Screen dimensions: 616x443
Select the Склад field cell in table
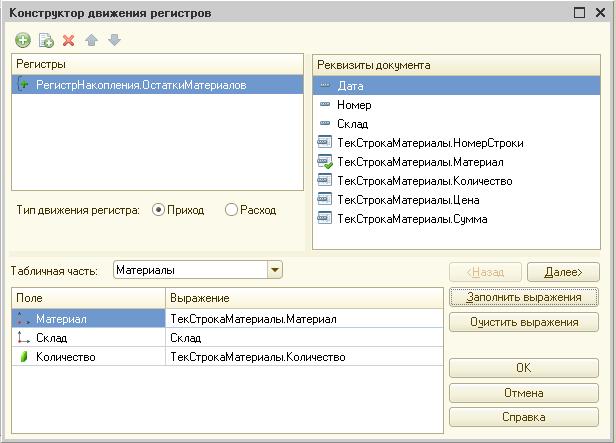(x=89, y=337)
